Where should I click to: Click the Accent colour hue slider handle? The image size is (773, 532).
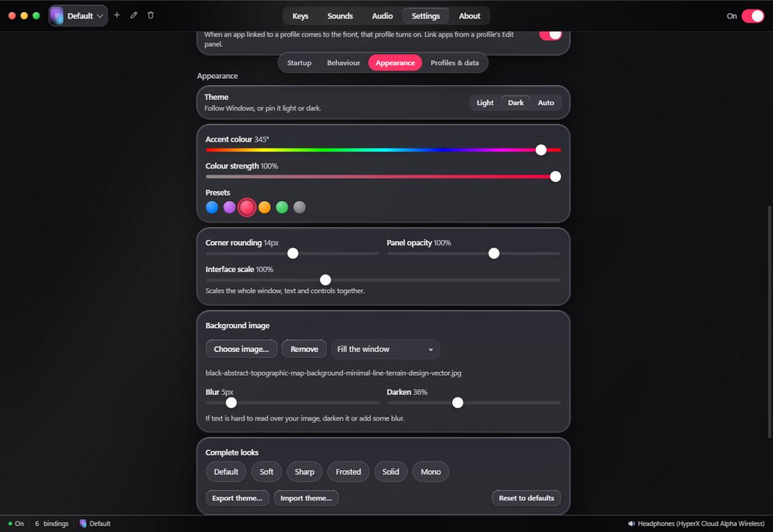(541, 150)
